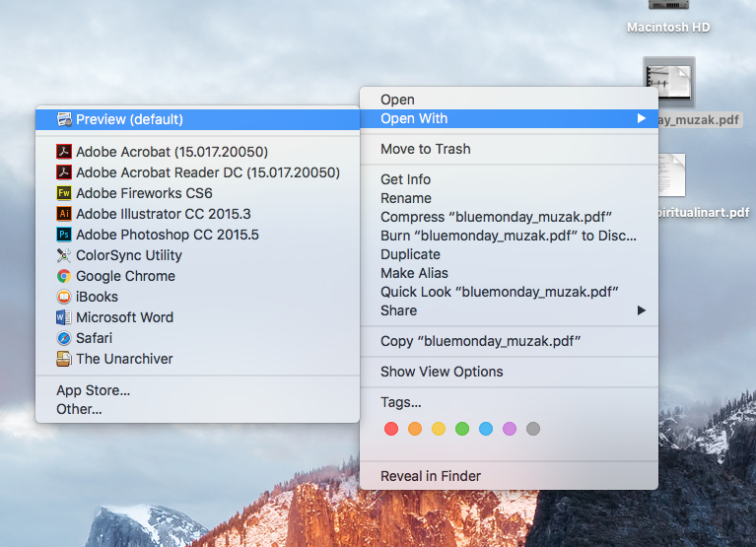Click the Adobe Photoshop Ps icon
The width and height of the screenshot is (756, 547).
coord(64,235)
